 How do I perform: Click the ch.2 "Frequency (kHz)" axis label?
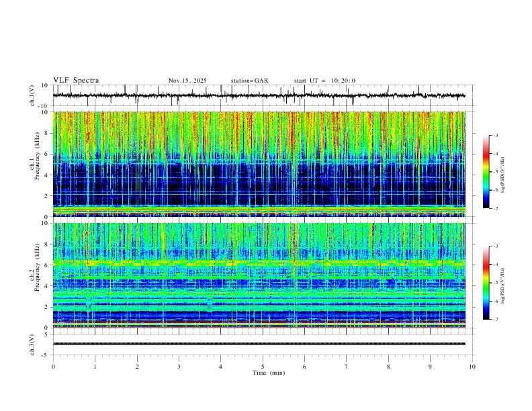coord(38,267)
